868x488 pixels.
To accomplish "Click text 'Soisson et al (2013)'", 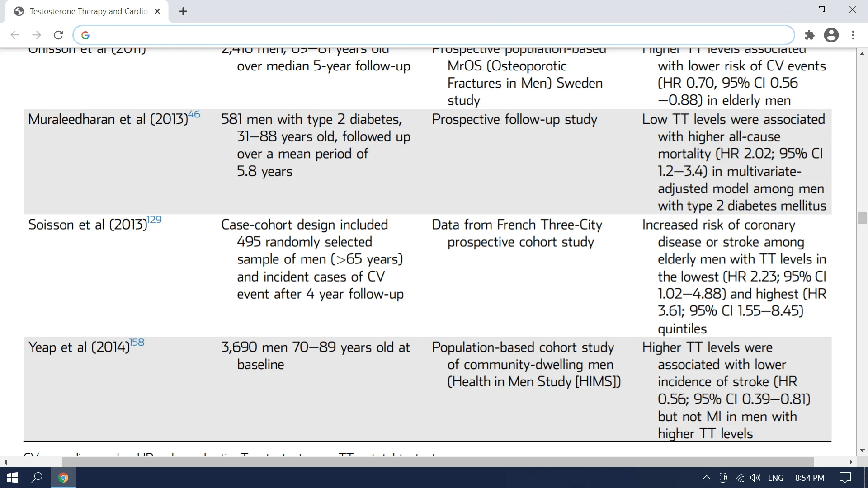I will click(88, 225).
